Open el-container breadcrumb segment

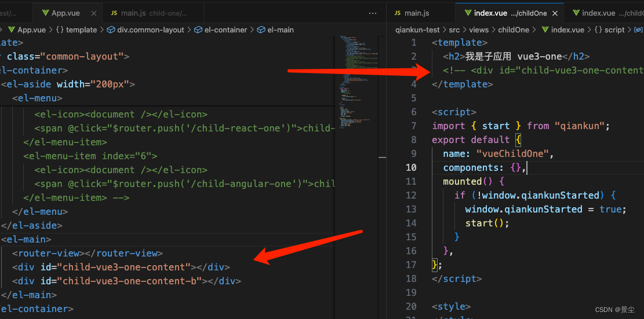226,30
